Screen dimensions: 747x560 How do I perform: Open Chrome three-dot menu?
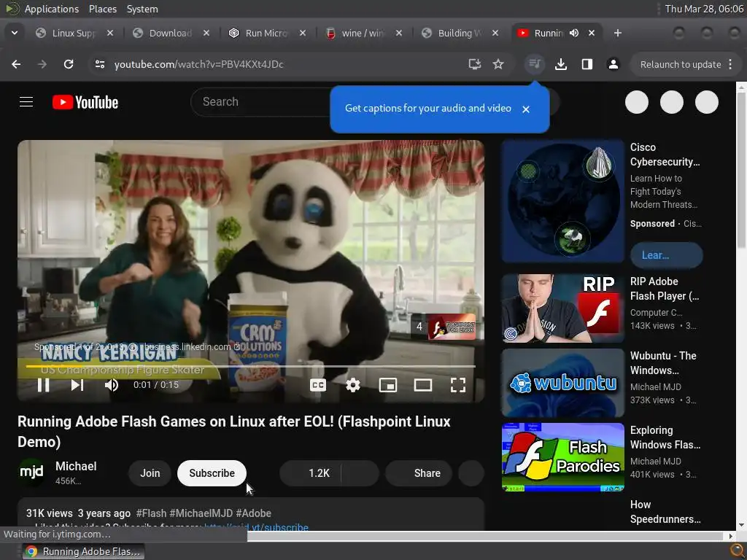click(x=730, y=64)
